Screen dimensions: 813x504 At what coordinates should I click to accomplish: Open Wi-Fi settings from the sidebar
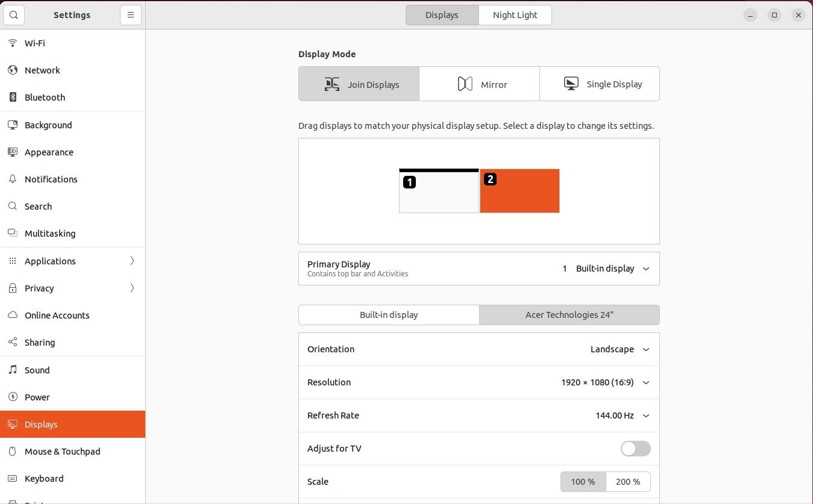point(34,43)
